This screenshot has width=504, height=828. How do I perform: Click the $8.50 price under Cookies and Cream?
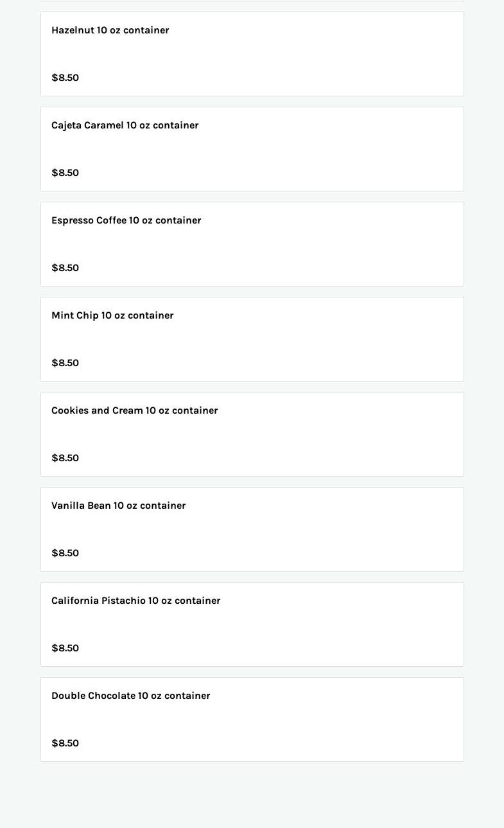pos(65,458)
